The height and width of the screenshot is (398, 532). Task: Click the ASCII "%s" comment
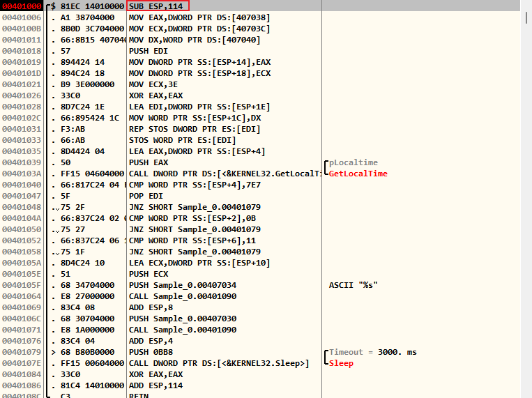(354, 285)
